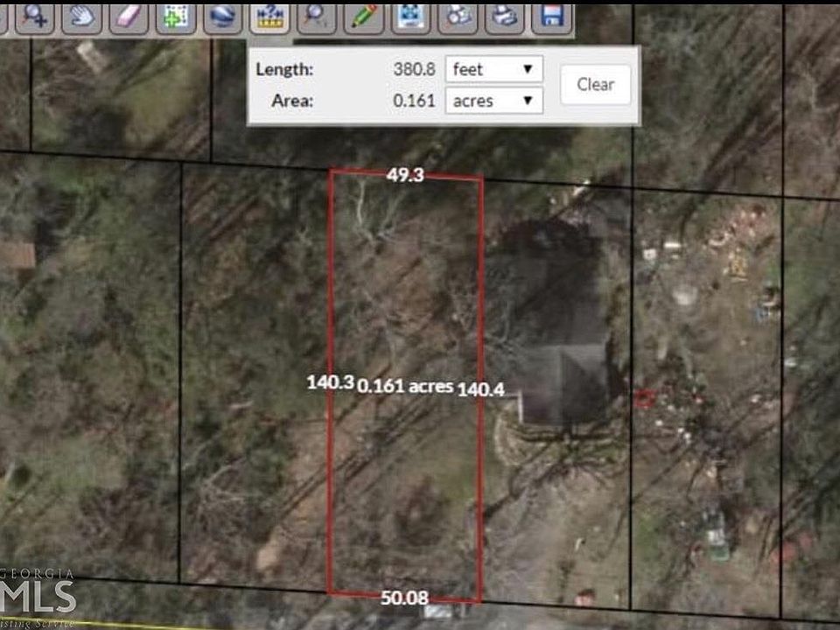Open the area units dropdown showing acres
This screenshot has height=630, width=840.
493,101
